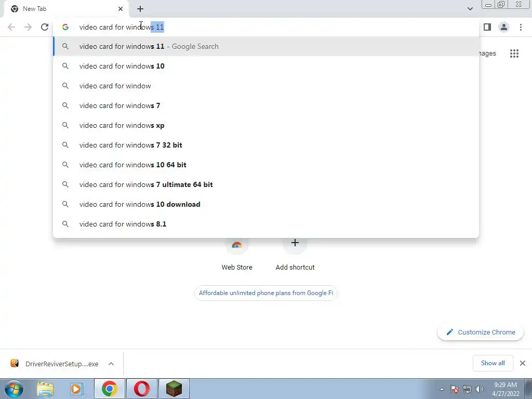This screenshot has height=399, width=532.
Task: Open a new tab with the plus icon
Action: [140, 9]
